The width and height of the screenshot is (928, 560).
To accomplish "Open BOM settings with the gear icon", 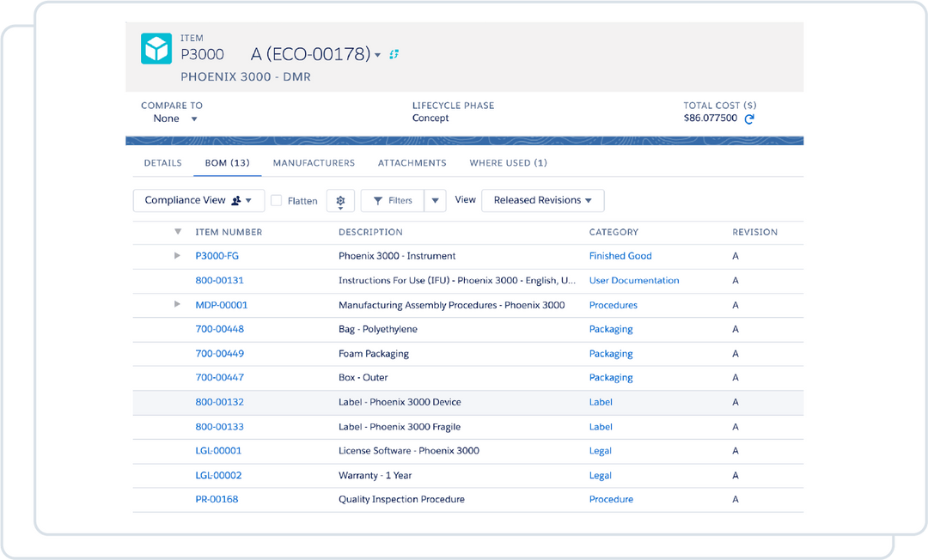I will (340, 200).
